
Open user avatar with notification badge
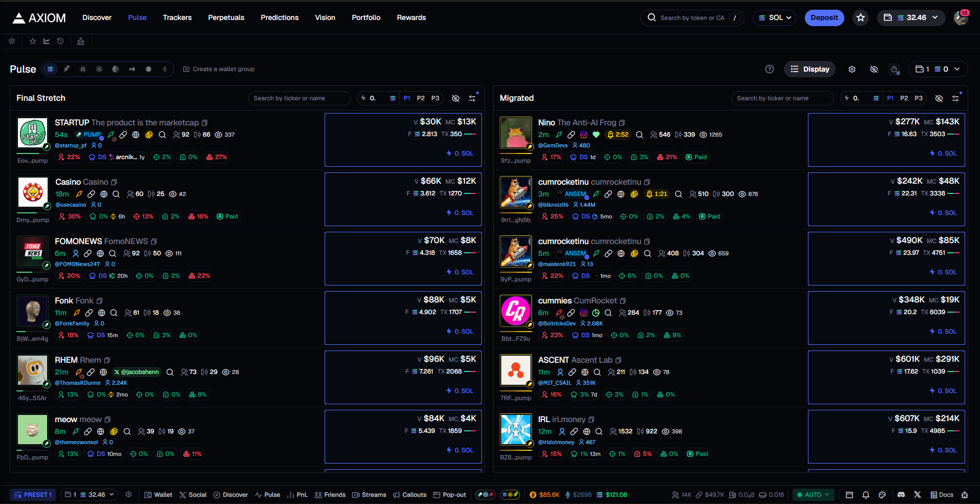coord(961,17)
